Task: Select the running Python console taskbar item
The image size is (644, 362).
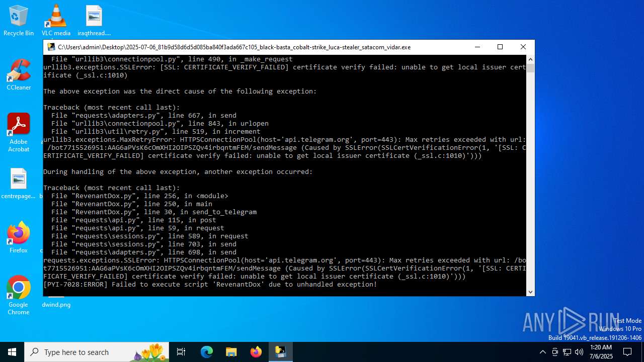Action: 281,352
